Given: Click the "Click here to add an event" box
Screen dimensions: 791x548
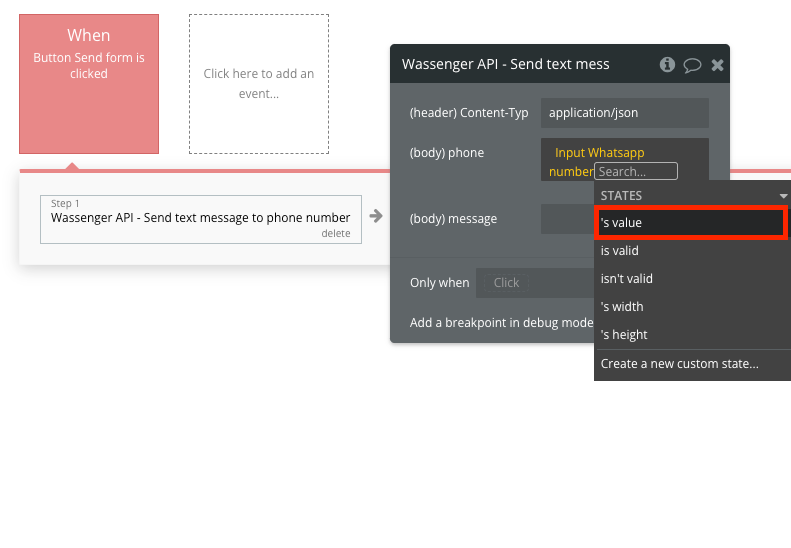Looking at the screenshot, I should 259,84.
